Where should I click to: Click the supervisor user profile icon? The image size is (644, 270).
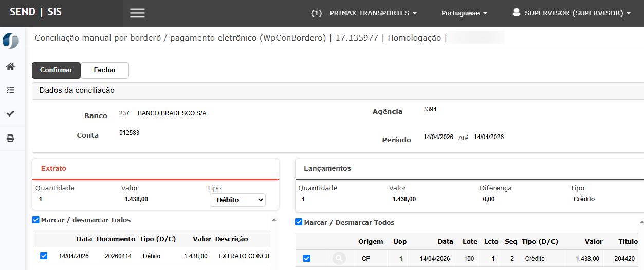[x=517, y=13]
